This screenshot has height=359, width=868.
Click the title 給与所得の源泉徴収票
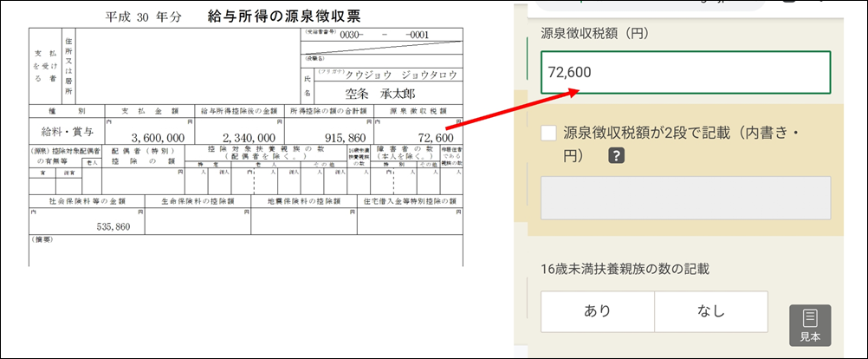(x=284, y=16)
